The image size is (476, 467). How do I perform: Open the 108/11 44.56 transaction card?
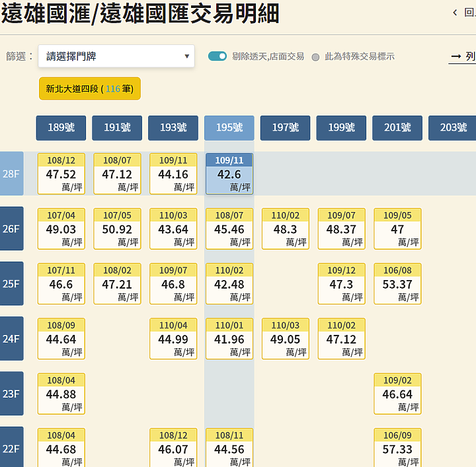(x=229, y=448)
